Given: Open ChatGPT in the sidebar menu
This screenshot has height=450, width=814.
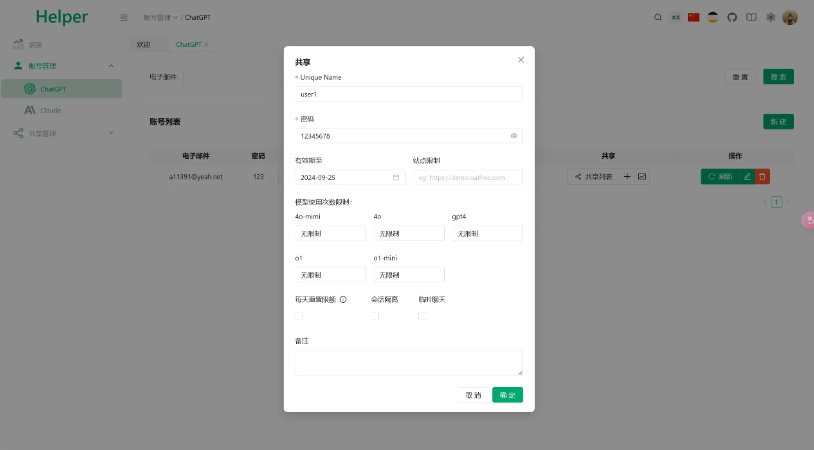Looking at the screenshot, I should (x=62, y=89).
